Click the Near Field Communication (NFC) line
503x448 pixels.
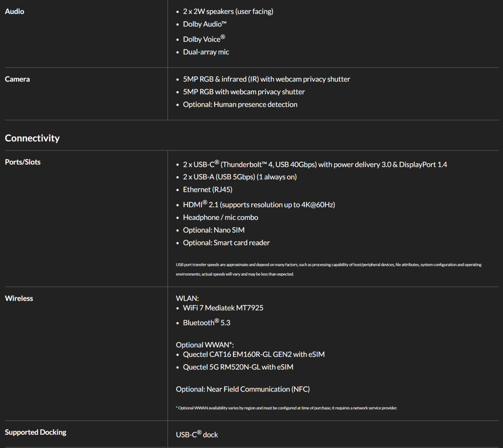[x=243, y=389]
